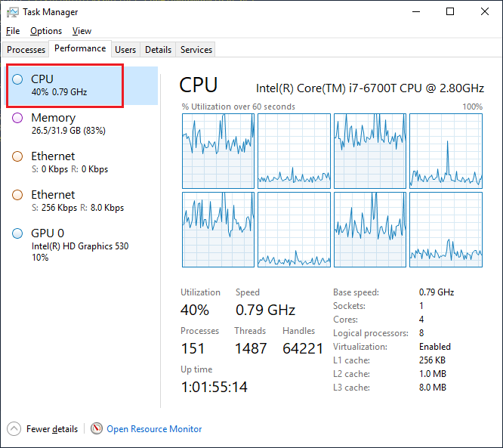Screen dimensions: 503x448
Task: Click the orange circle of Ethernet sending 256 Kbps
Action: (17, 195)
